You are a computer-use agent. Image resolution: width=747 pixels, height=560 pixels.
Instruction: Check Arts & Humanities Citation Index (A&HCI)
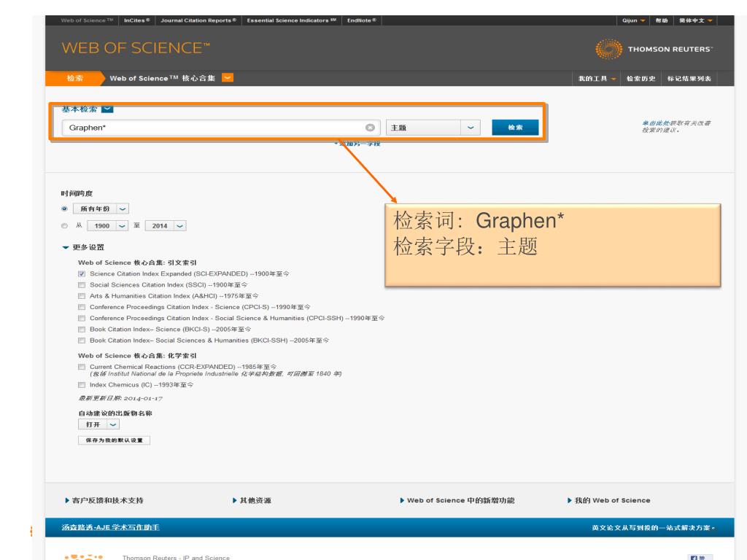click(x=82, y=296)
